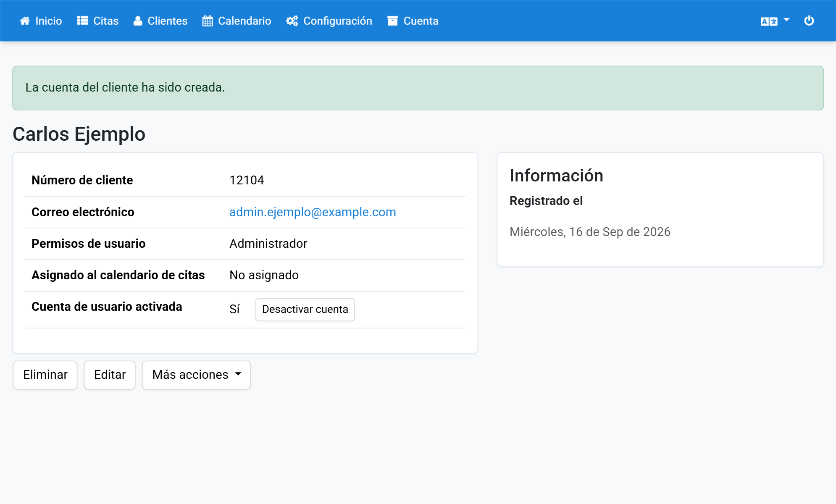Click the archive box icon beside Cuenta

coord(392,21)
